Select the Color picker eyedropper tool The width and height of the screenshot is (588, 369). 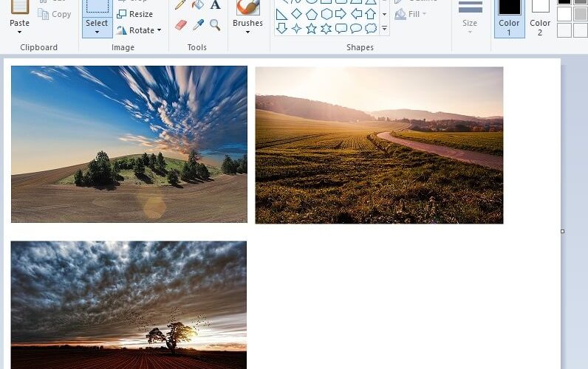coord(198,25)
